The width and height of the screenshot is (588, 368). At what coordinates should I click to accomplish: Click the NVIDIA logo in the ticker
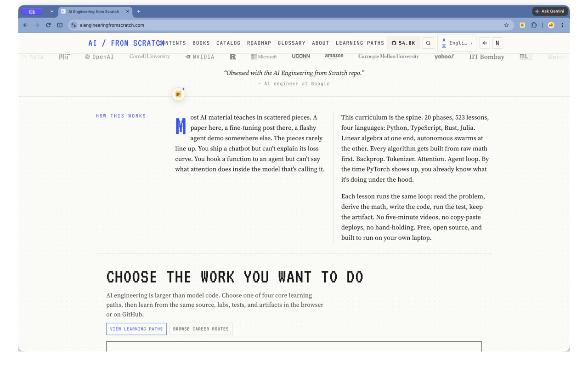(x=200, y=57)
